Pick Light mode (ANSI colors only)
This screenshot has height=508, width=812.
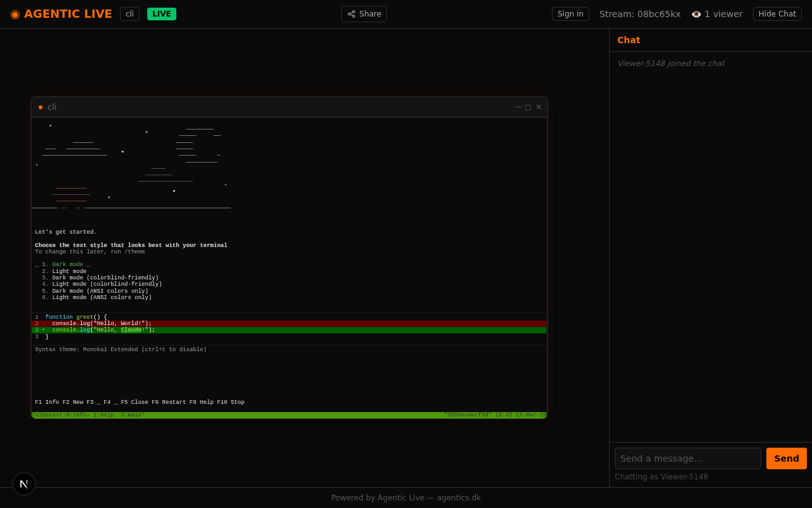point(101,298)
